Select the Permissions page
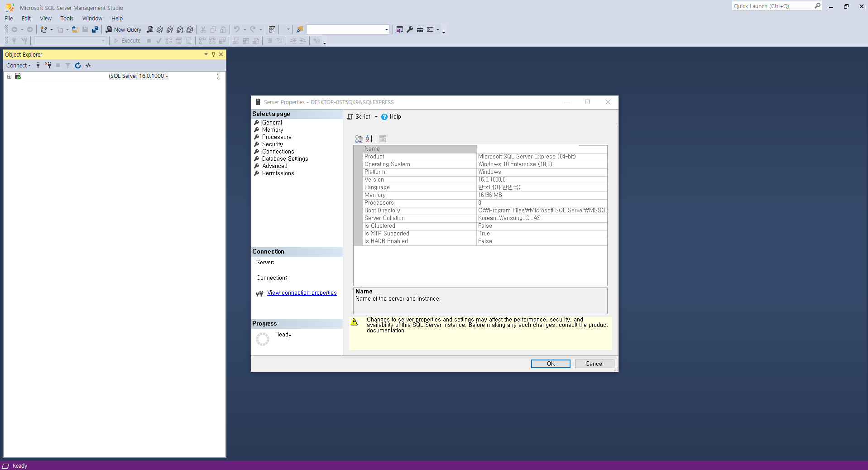 click(x=278, y=173)
